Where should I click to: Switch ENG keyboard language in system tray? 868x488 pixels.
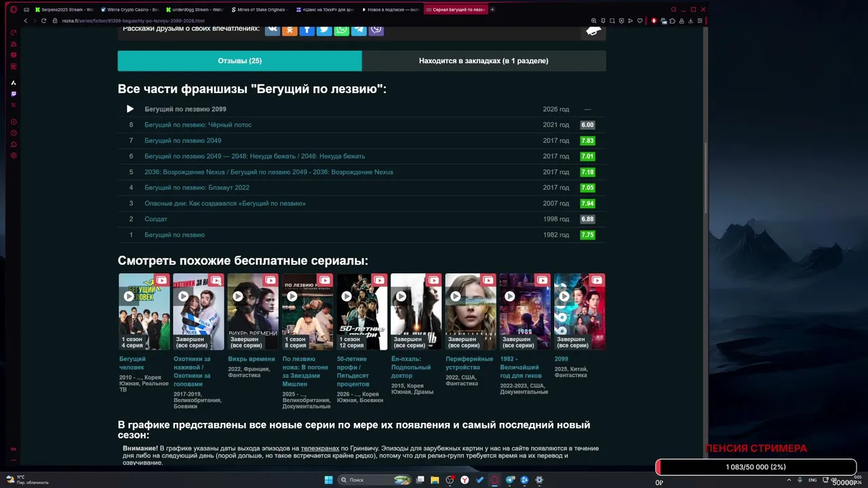pos(813,480)
